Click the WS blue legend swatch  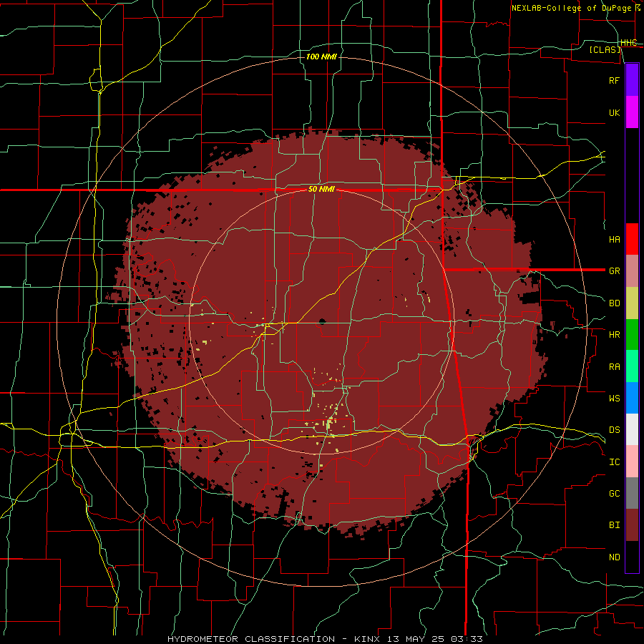click(632, 398)
